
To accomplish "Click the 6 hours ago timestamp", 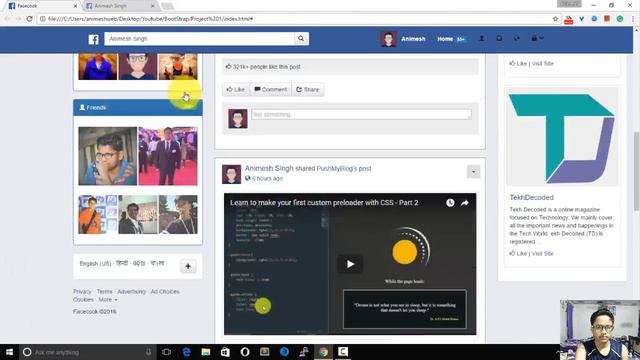I will (x=267, y=178).
